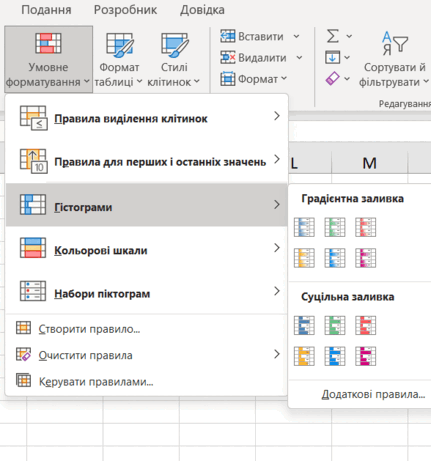
Task: Open Правила виділення клітинок submenu
Action: coord(147,118)
